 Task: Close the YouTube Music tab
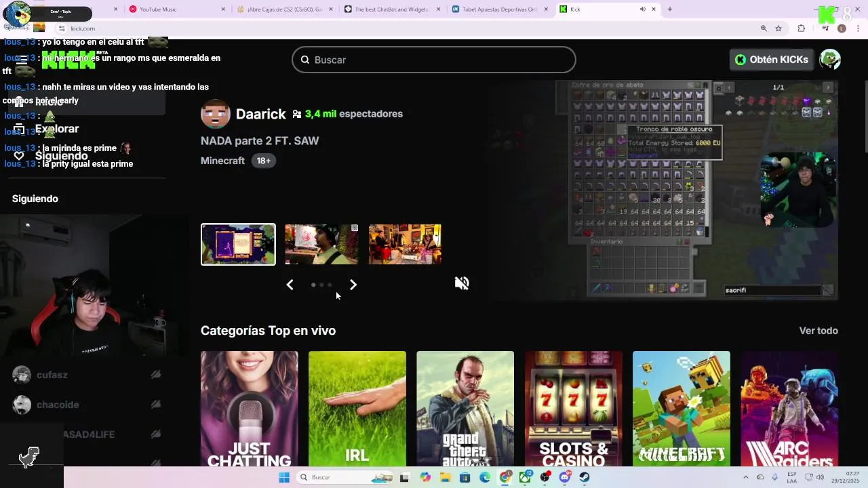click(224, 9)
